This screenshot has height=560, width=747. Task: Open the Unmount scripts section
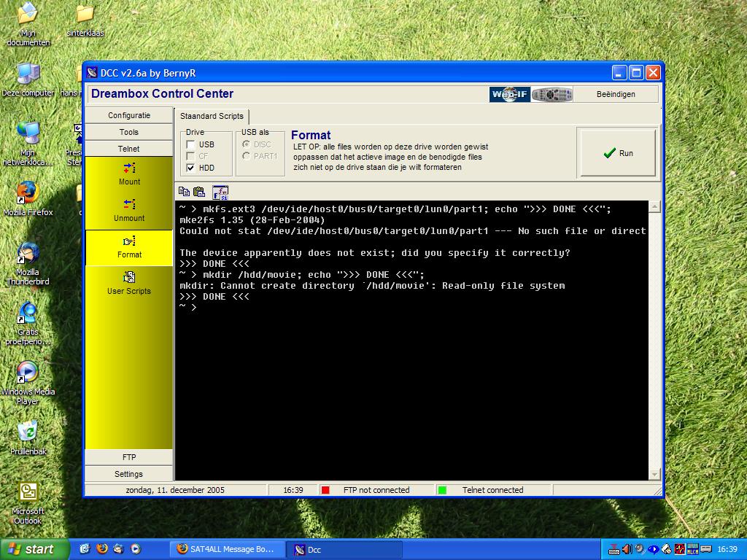(129, 211)
